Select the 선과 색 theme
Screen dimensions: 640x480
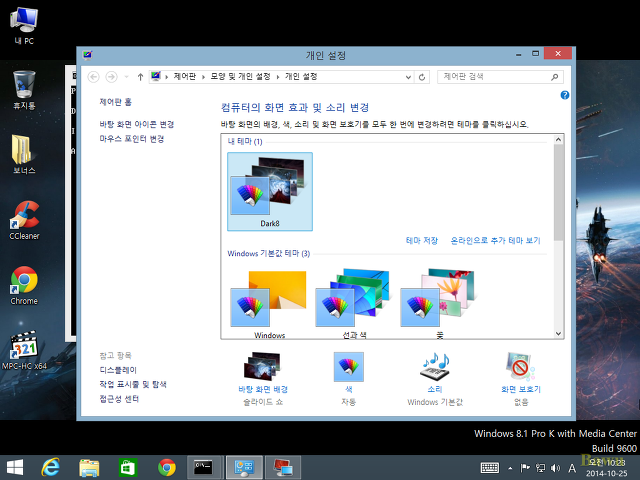coord(354,304)
